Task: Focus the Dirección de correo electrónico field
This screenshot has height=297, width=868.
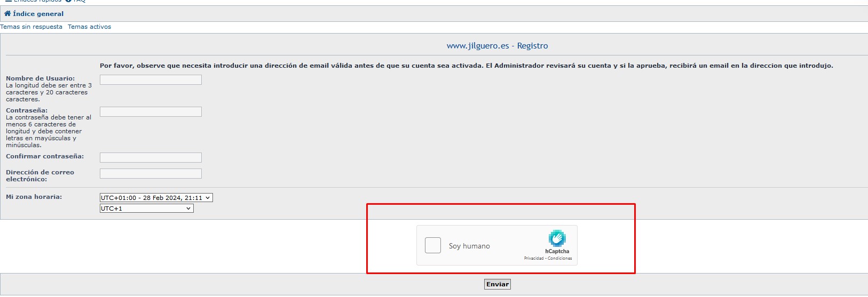Action: click(151, 173)
